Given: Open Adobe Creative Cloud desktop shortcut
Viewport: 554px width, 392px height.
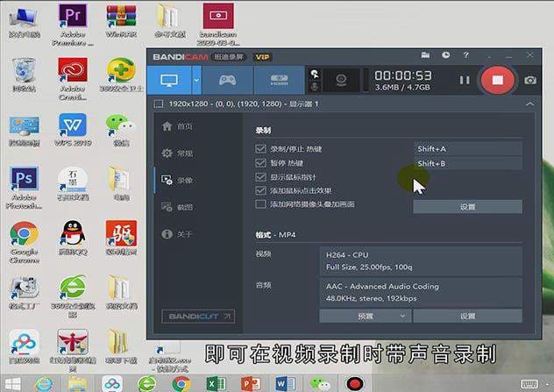Looking at the screenshot, I should coord(73,79).
